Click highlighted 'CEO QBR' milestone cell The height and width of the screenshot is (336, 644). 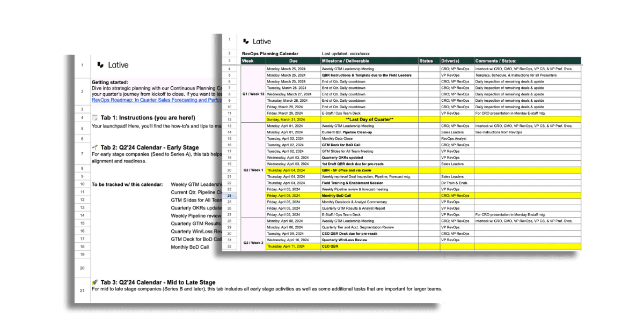369,247
